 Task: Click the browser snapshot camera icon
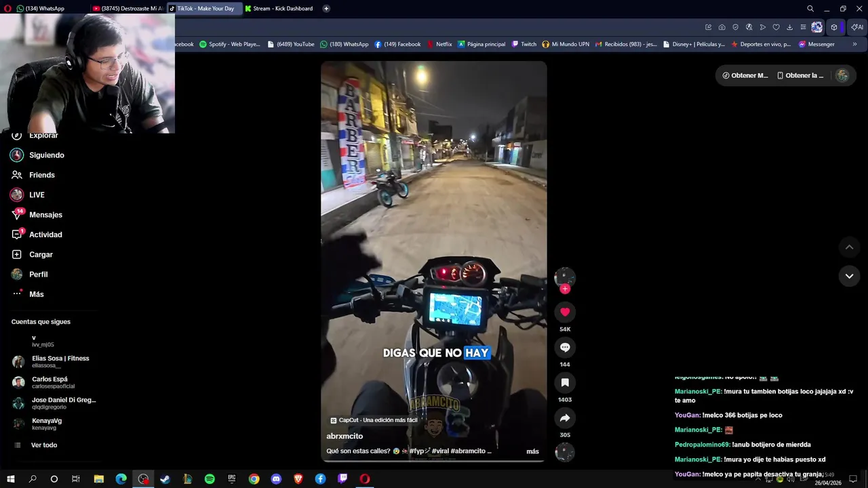tap(722, 27)
